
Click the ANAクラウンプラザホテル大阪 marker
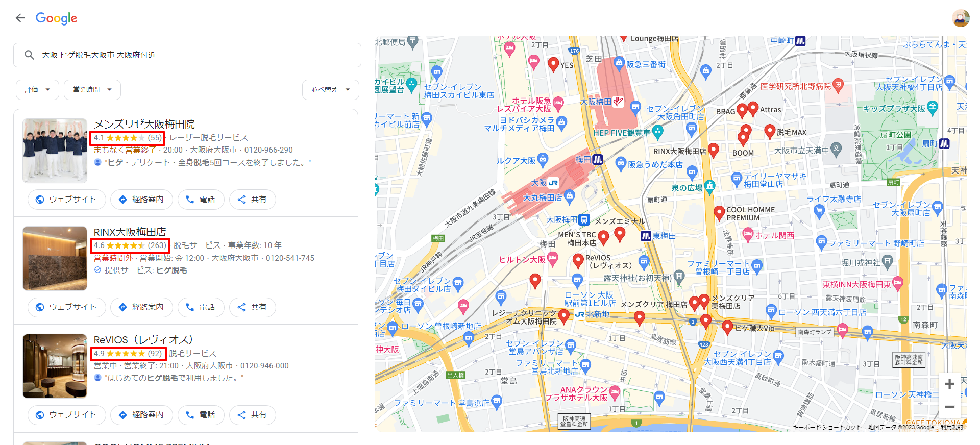(x=615, y=392)
